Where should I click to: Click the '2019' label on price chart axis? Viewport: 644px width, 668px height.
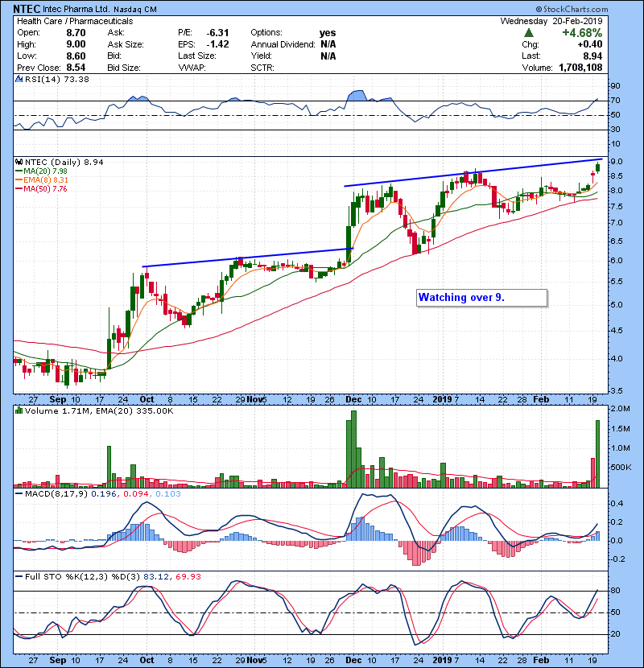pyautogui.click(x=442, y=399)
